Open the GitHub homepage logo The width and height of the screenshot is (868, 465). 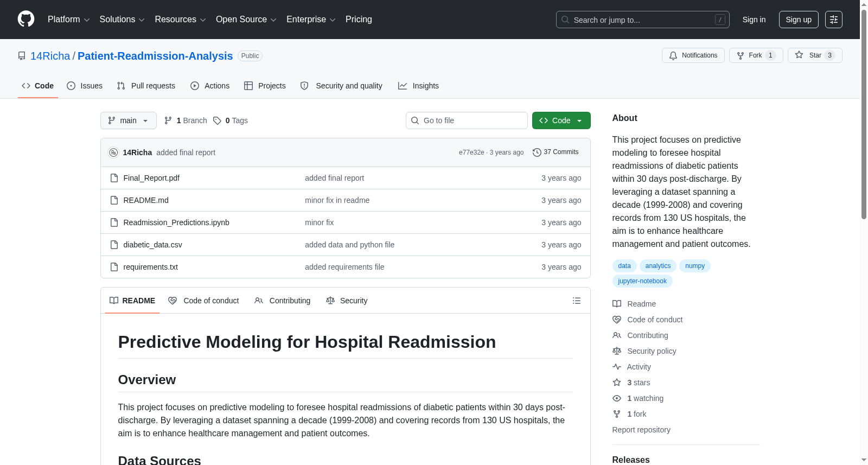(26, 19)
